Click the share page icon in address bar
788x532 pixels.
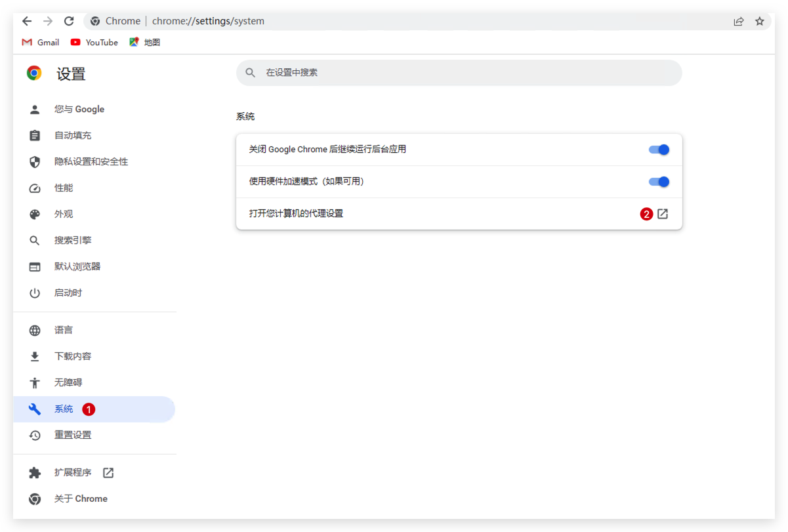(x=739, y=21)
